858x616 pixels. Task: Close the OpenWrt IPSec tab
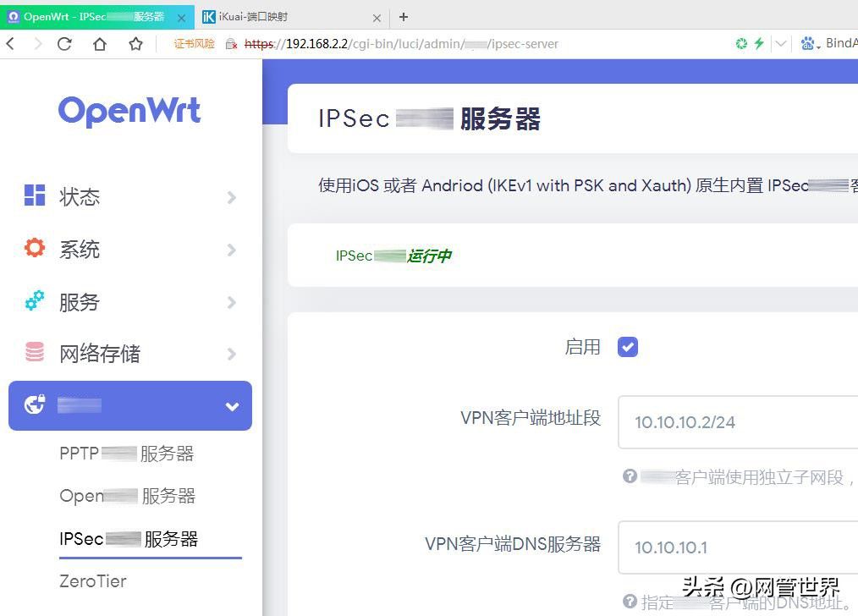click(x=182, y=18)
